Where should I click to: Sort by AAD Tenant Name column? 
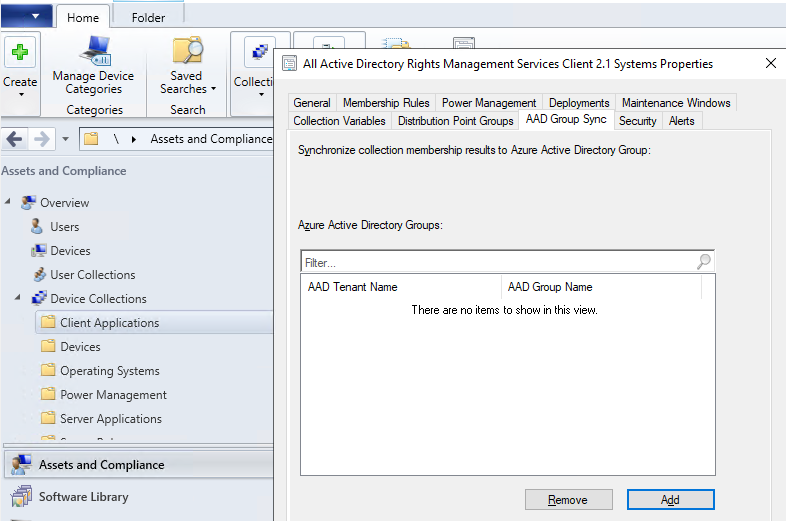click(x=400, y=287)
